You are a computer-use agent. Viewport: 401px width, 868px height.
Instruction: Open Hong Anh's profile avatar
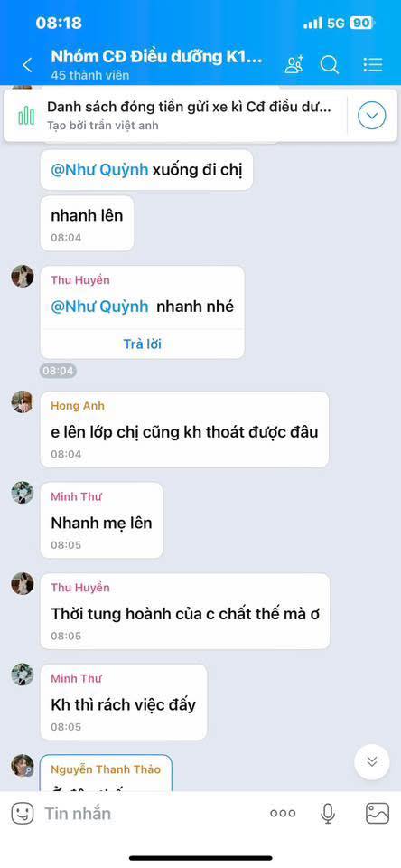point(22,401)
